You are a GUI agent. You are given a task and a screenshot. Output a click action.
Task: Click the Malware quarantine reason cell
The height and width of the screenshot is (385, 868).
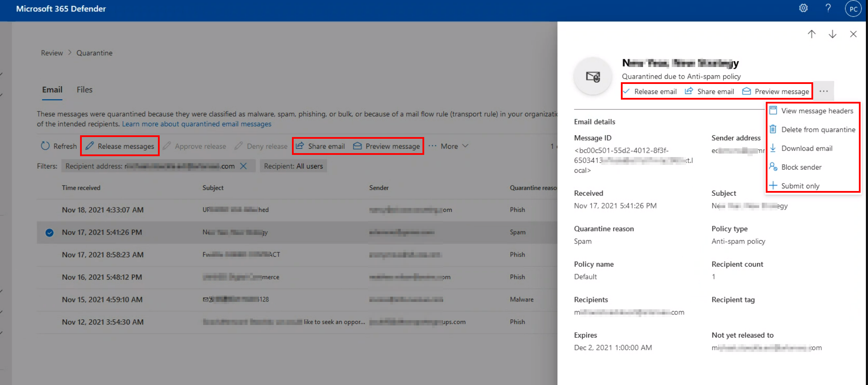click(x=522, y=299)
